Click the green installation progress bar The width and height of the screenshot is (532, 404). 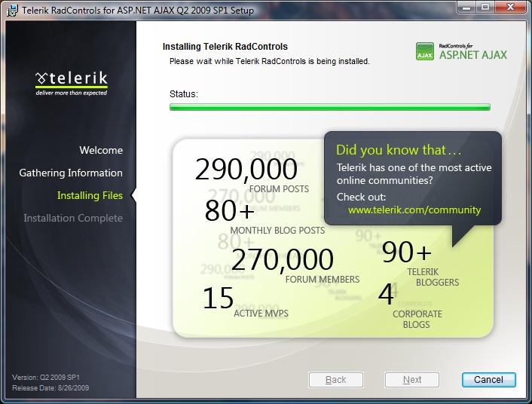coord(330,107)
